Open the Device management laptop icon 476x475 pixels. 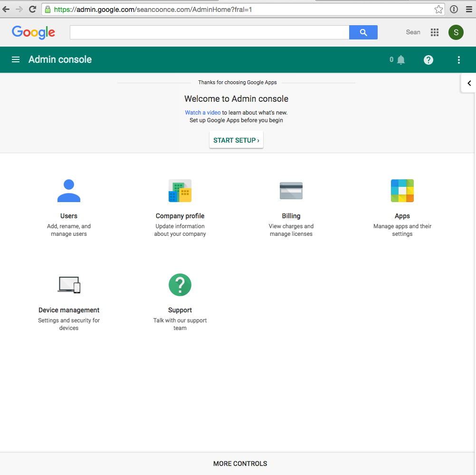pos(69,285)
